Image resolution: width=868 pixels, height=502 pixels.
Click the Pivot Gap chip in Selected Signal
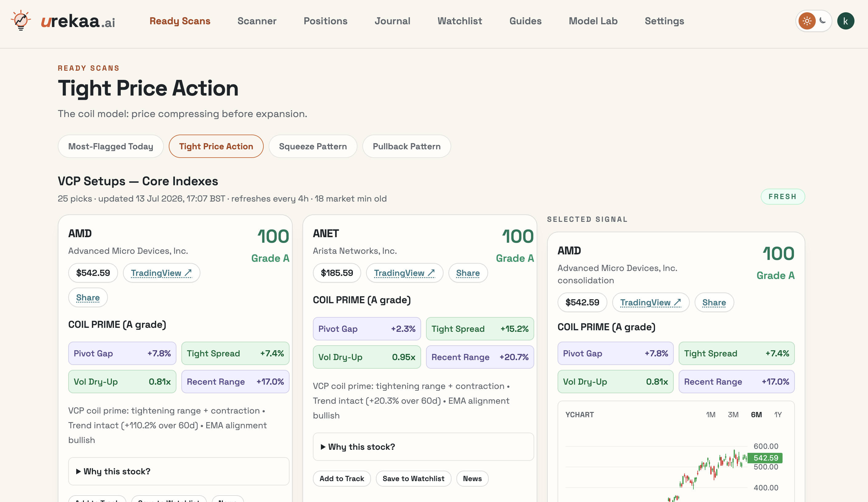click(616, 353)
